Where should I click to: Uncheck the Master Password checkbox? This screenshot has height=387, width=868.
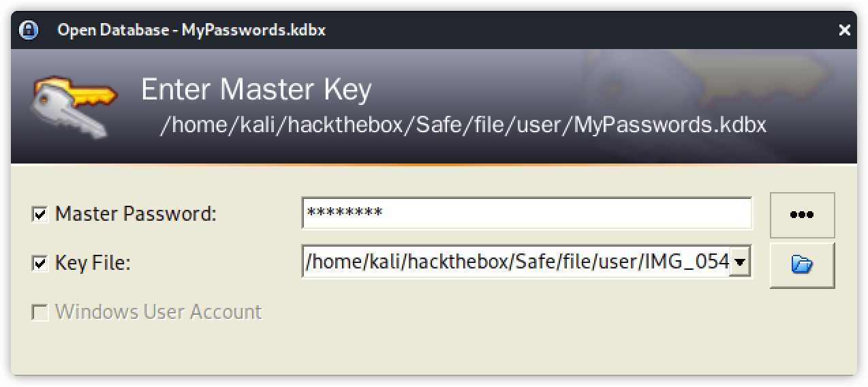(40, 215)
